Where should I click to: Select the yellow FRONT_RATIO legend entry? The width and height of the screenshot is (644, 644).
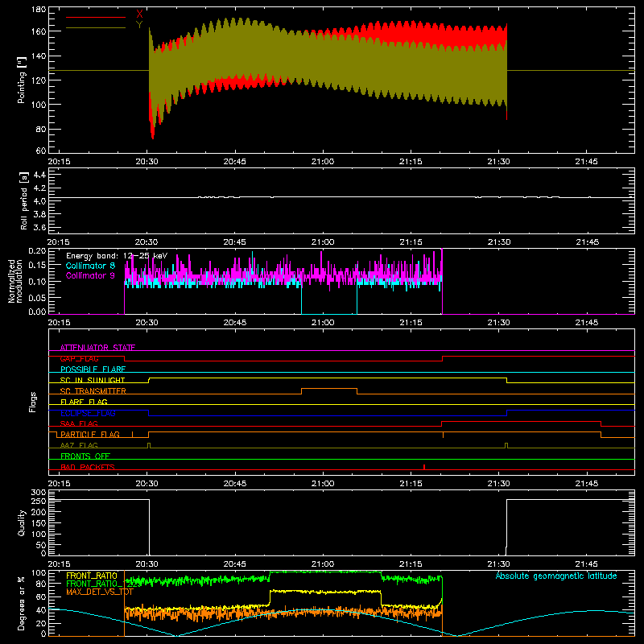coord(92,576)
